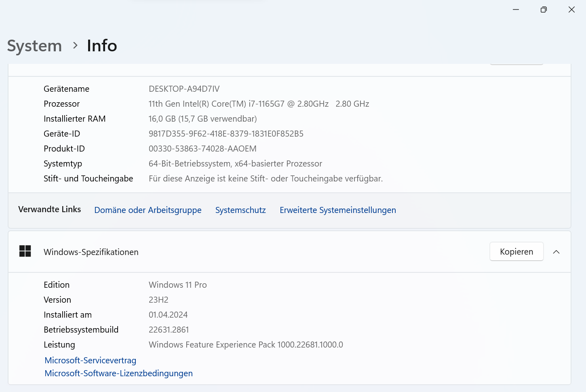586x392 pixels.
Task: Click Kopieren button for Windows-Spezifikationen
Action: [x=516, y=252]
